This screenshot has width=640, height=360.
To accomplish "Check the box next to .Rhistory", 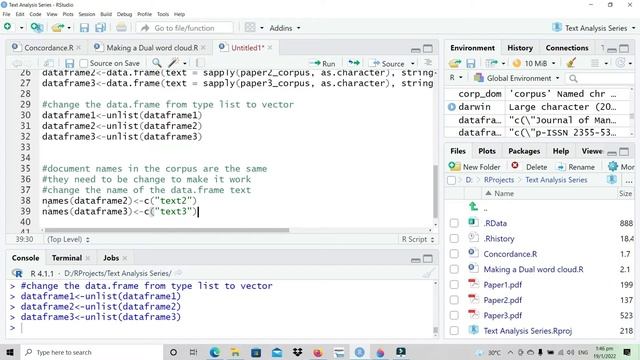I will tap(454, 239).
